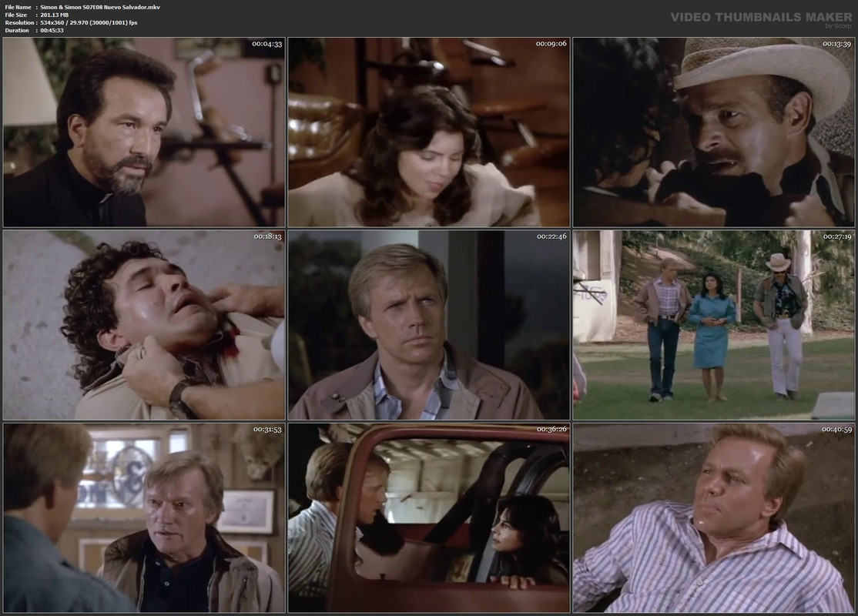Click the timestamp 00:04:33
The image size is (858, 616).
[267, 44]
